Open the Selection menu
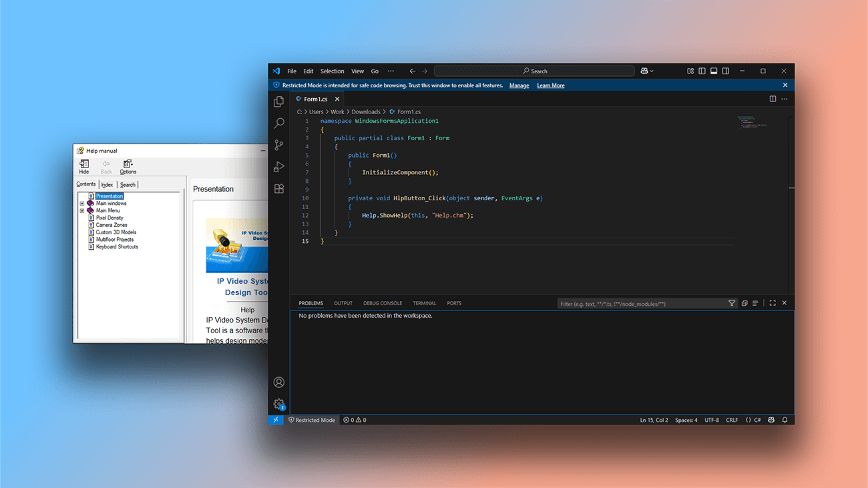The image size is (868, 488). pos(332,71)
